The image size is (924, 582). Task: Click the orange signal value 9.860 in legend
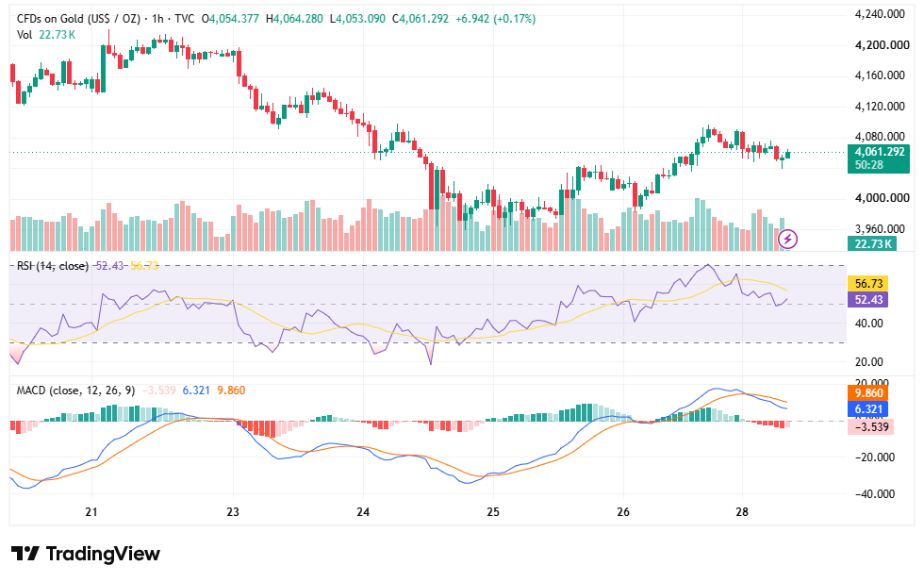click(x=231, y=391)
